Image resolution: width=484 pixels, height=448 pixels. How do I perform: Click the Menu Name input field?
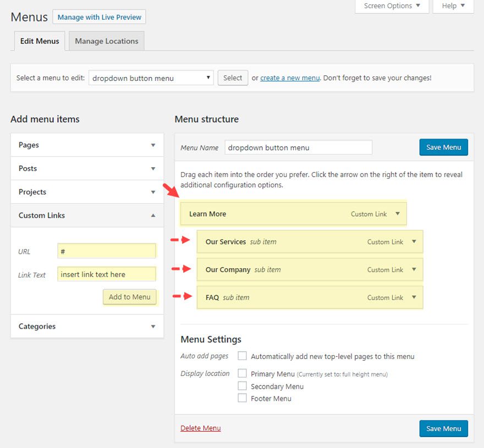coord(297,147)
